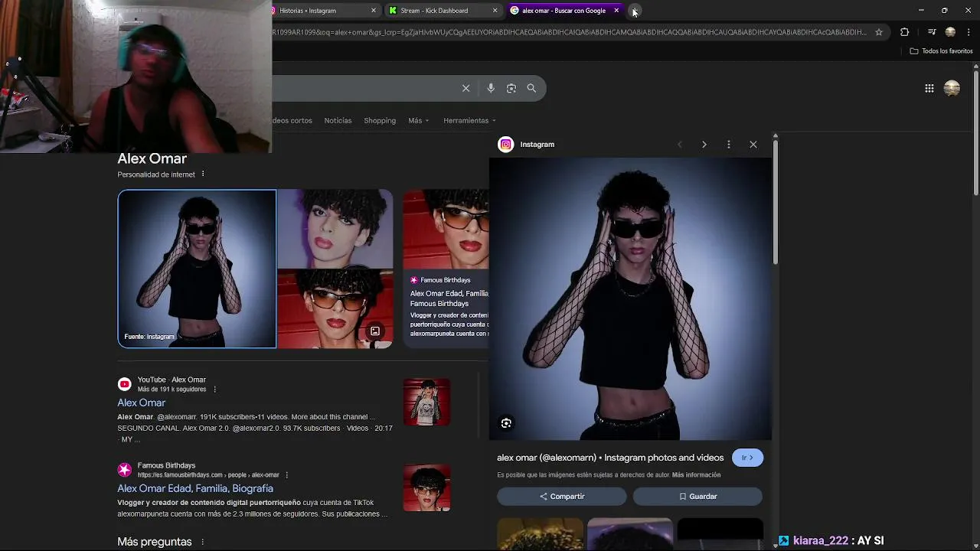Screen dimensions: 980x551
Task: Close the Instagram image preview panel
Action: pos(753,145)
